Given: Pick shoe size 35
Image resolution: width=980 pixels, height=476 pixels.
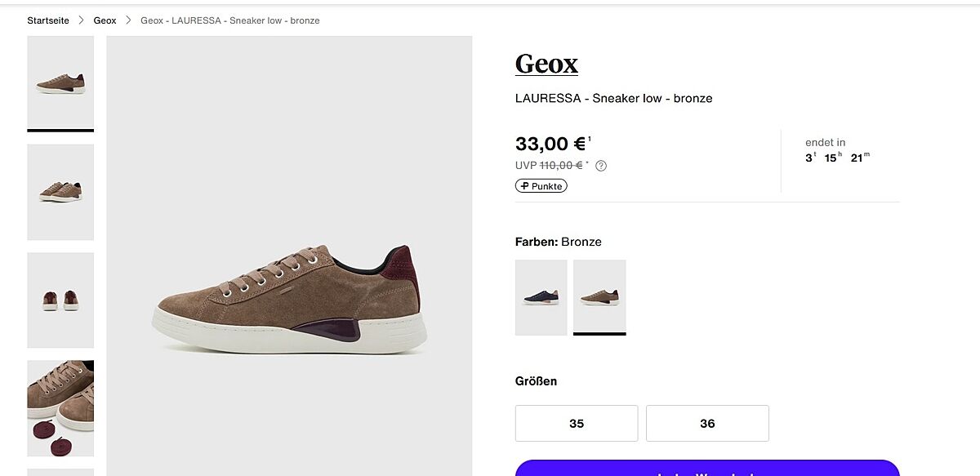Looking at the screenshot, I should coord(577,424).
